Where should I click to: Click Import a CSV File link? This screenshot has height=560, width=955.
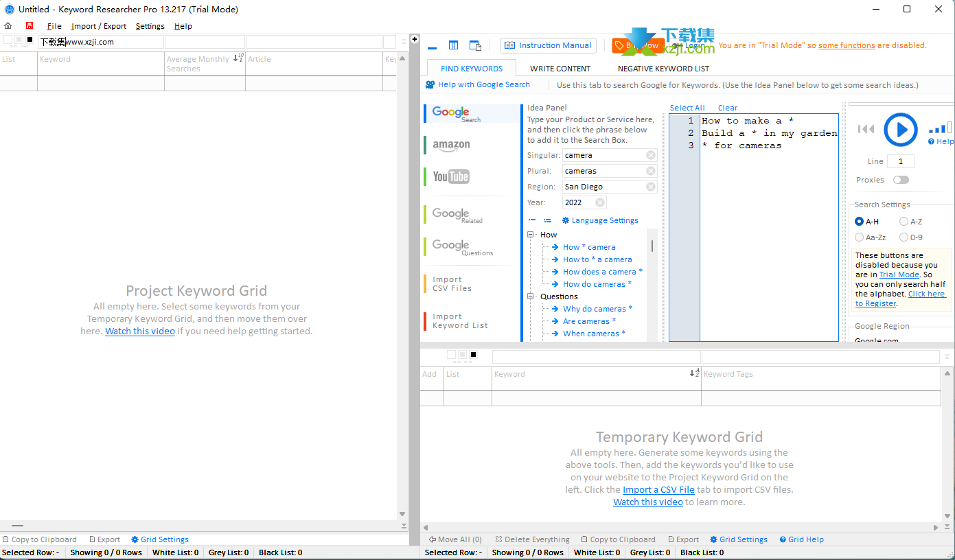(658, 489)
